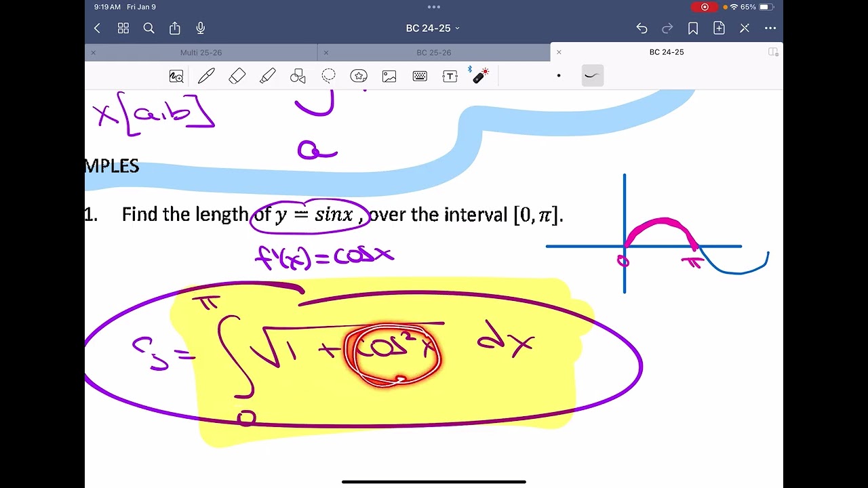This screenshot has height=488, width=868.
Task: Open the page thumbnails grid view
Action: [x=123, y=28]
